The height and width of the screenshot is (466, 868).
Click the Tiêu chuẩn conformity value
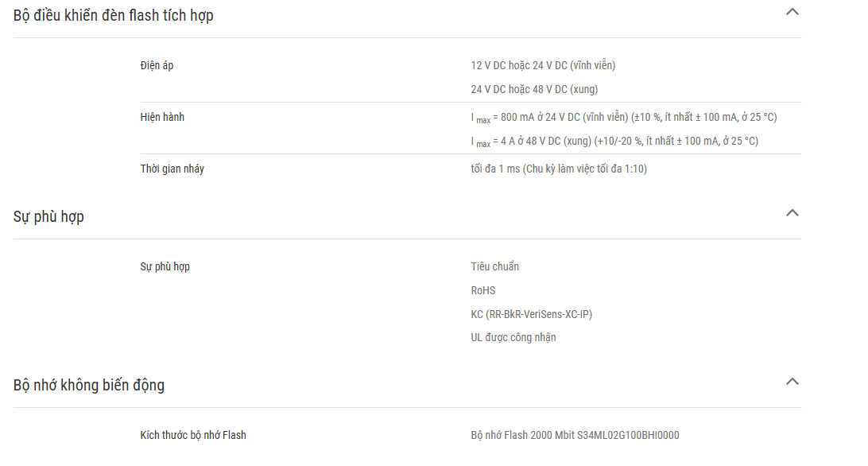495,266
